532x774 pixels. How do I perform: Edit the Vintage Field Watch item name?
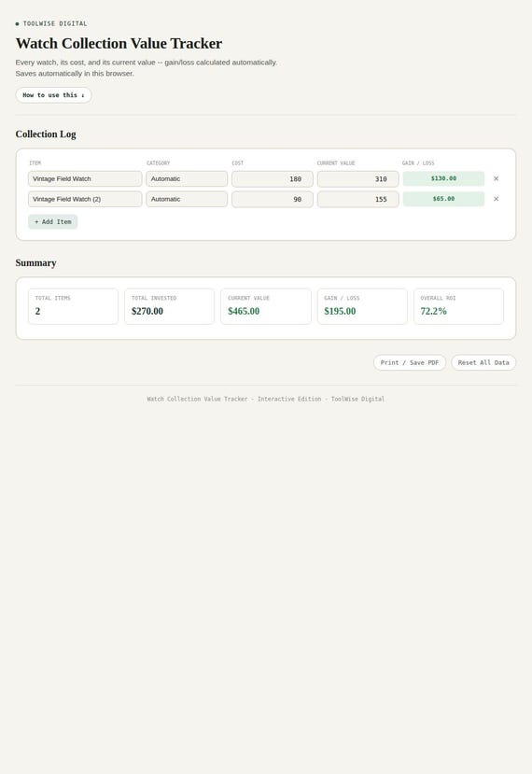coord(85,178)
